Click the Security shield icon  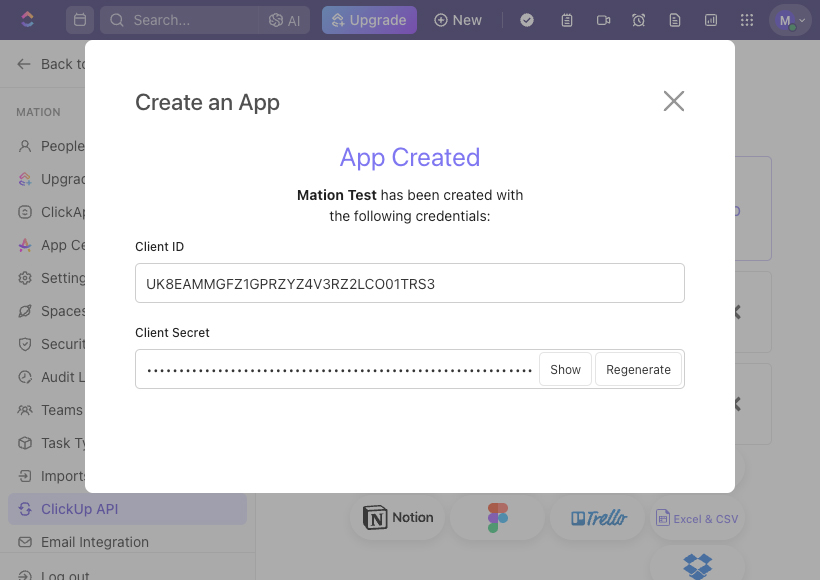coord(25,344)
